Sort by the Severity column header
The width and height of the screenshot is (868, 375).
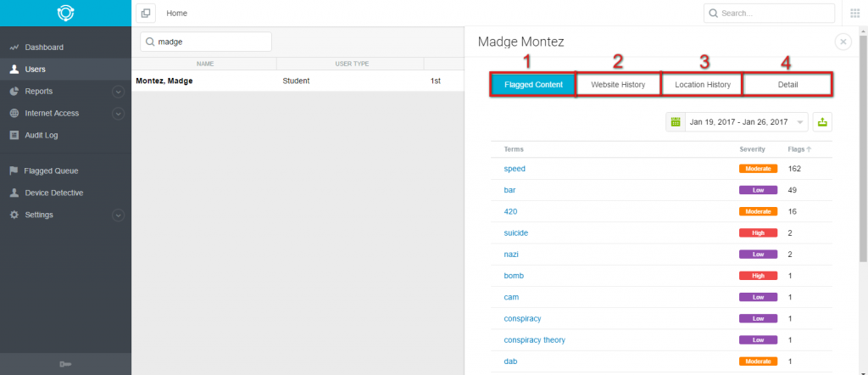coord(753,149)
